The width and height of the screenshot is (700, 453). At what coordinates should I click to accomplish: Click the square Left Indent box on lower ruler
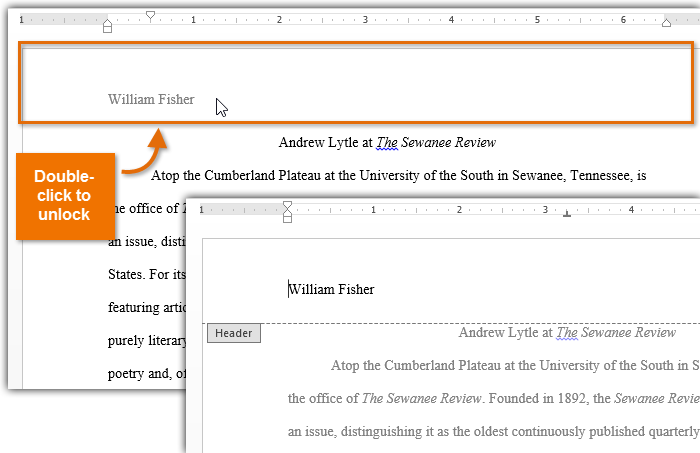[288, 219]
